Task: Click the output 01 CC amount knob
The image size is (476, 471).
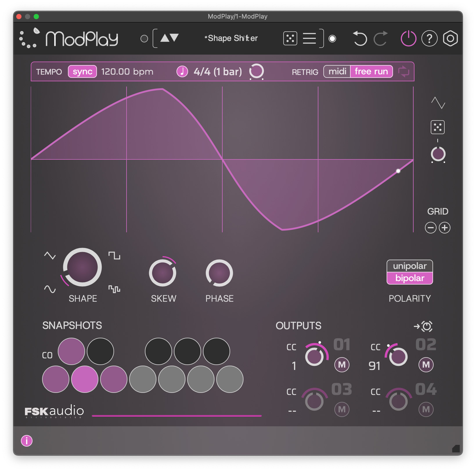Action: [x=314, y=357]
